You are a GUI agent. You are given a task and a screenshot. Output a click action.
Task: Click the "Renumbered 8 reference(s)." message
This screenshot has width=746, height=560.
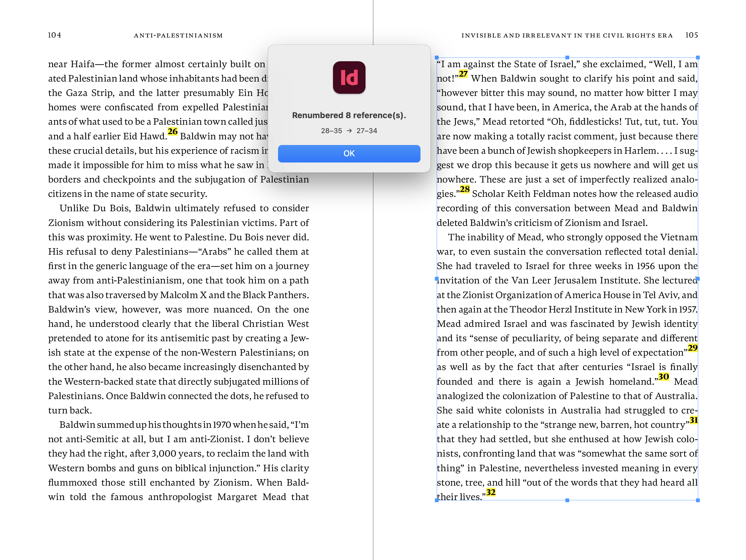(349, 115)
